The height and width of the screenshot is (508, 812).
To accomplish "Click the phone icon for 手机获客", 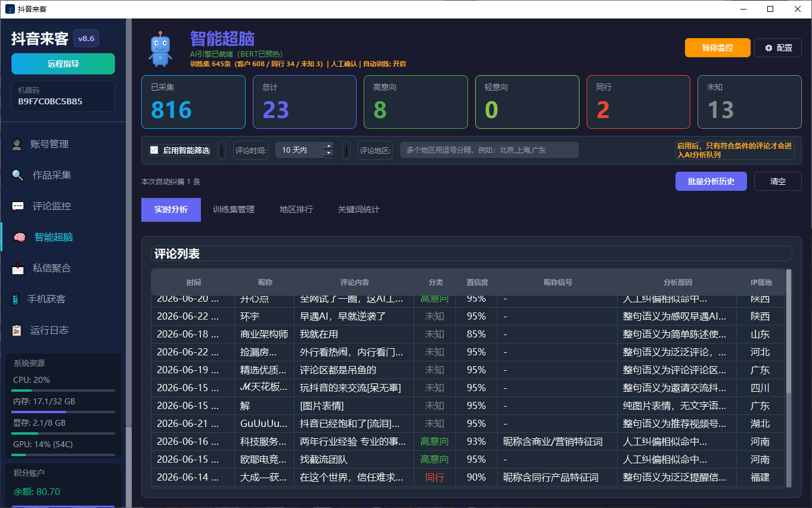I will click(x=16, y=299).
